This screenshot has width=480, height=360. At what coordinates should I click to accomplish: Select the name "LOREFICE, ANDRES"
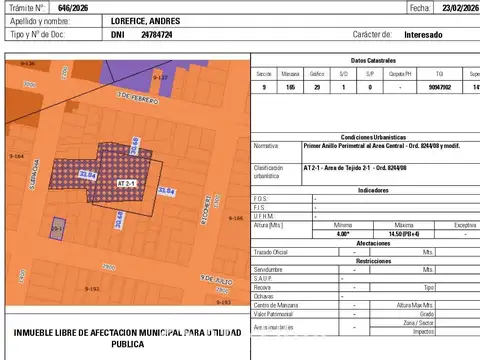[x=145, y=21]
